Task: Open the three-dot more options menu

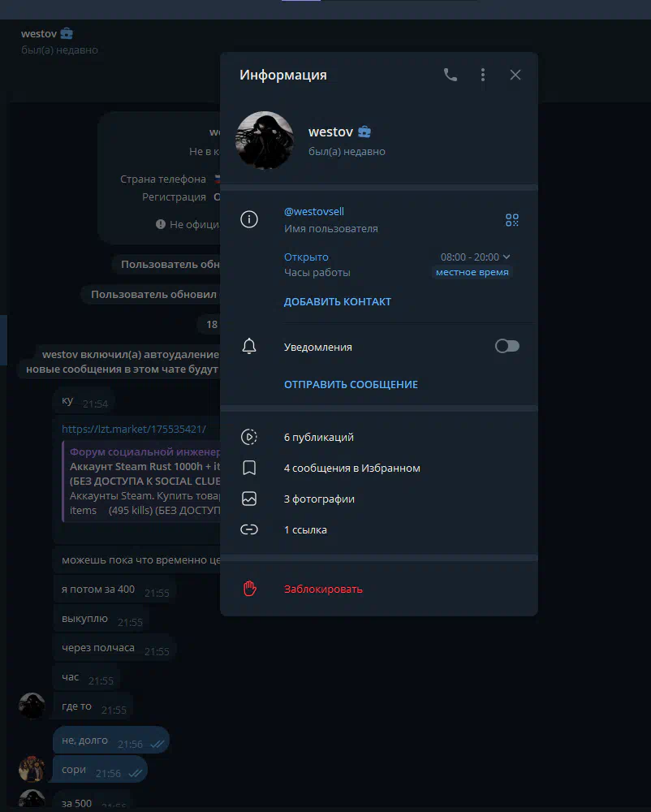Action: coord(483,75)
